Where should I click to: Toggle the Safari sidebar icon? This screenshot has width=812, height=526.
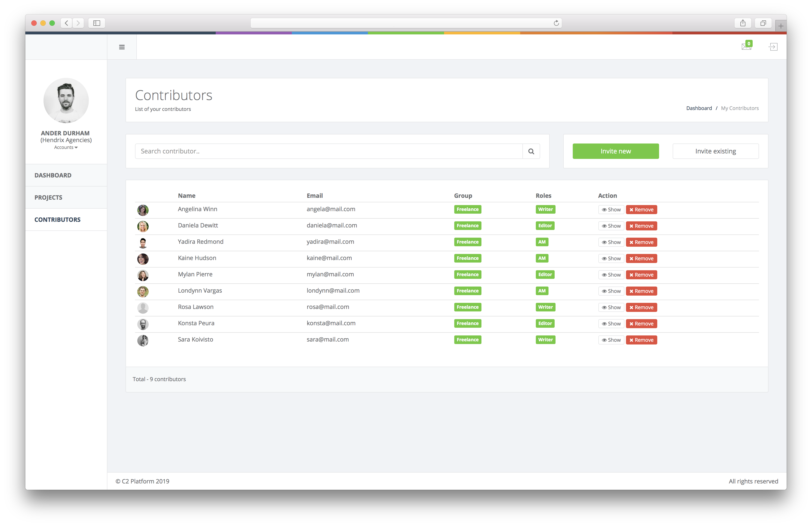pyautogui.click(x=97, y=23)
